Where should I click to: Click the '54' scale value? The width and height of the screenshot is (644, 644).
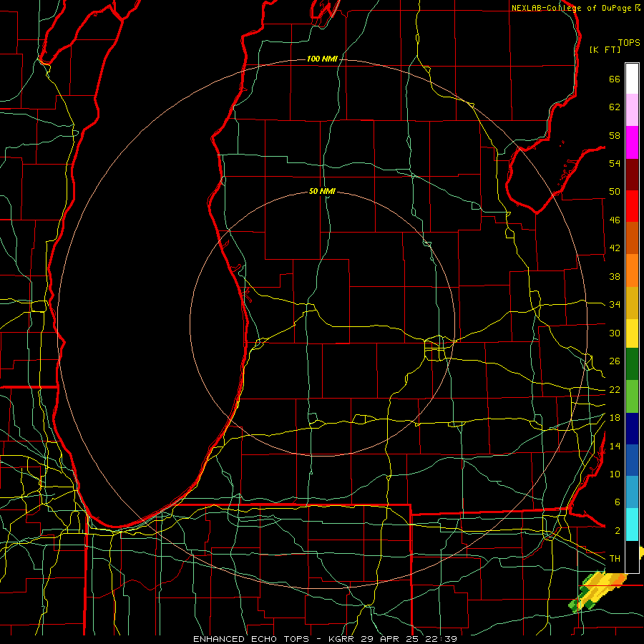click(615, 163)
